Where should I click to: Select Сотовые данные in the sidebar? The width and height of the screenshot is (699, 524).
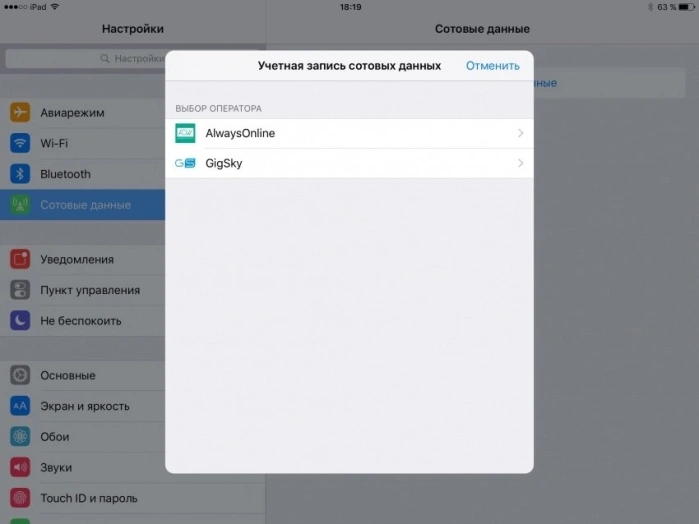click(82, 205)
